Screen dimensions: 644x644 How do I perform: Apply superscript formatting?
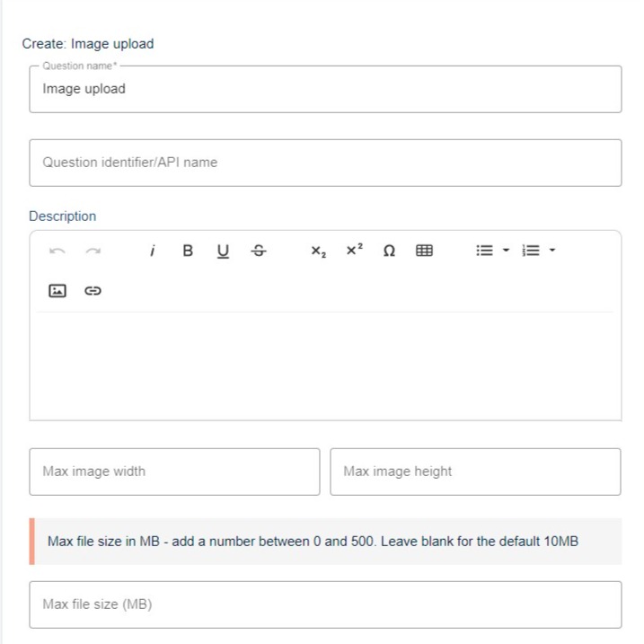[354, 250]
